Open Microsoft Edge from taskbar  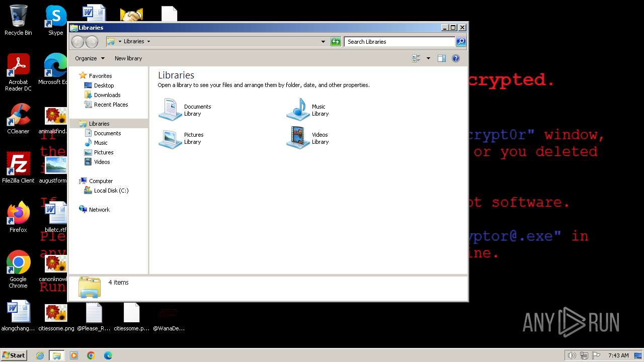pyautogui.click(x=108, y=355)
